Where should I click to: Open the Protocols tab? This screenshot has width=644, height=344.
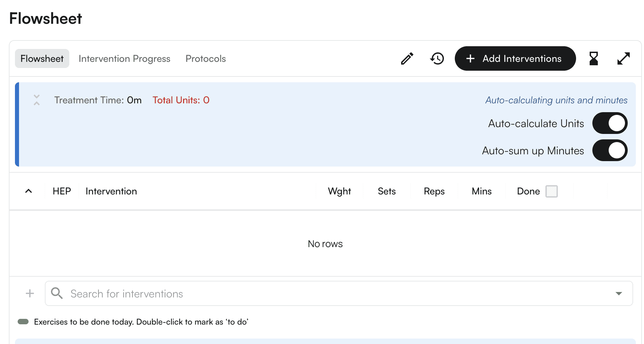[x=205, y=58]
